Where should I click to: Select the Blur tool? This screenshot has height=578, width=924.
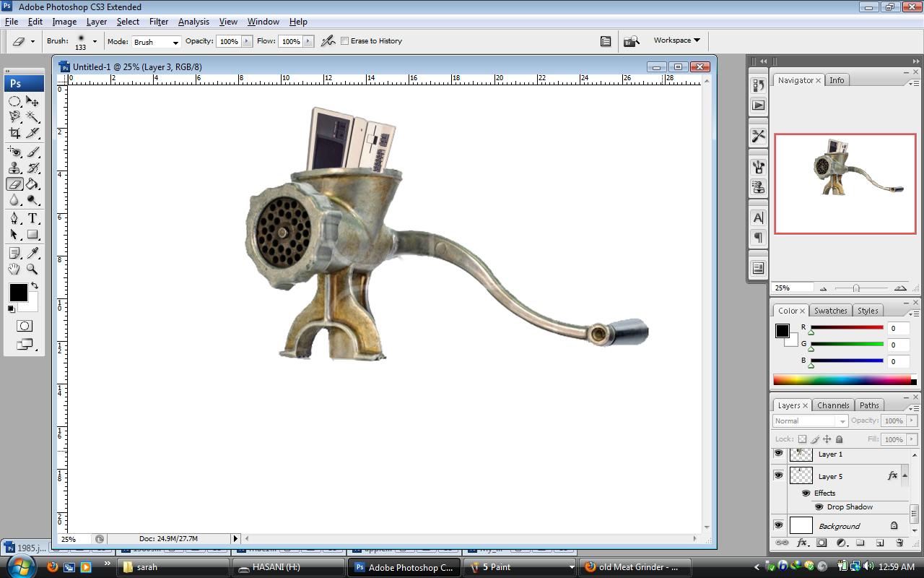point(14,200)
